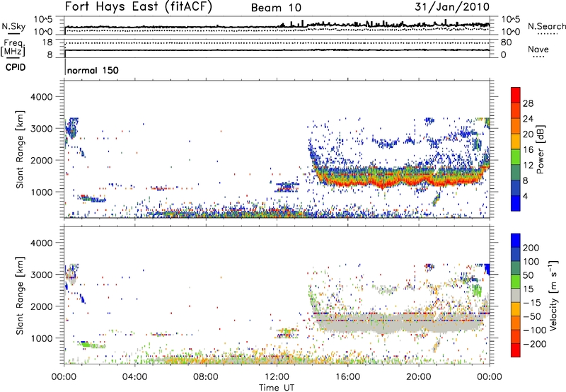Click the 'normal 150' CPID text
This screenshot has height=392, width=566.
[93, 70]
